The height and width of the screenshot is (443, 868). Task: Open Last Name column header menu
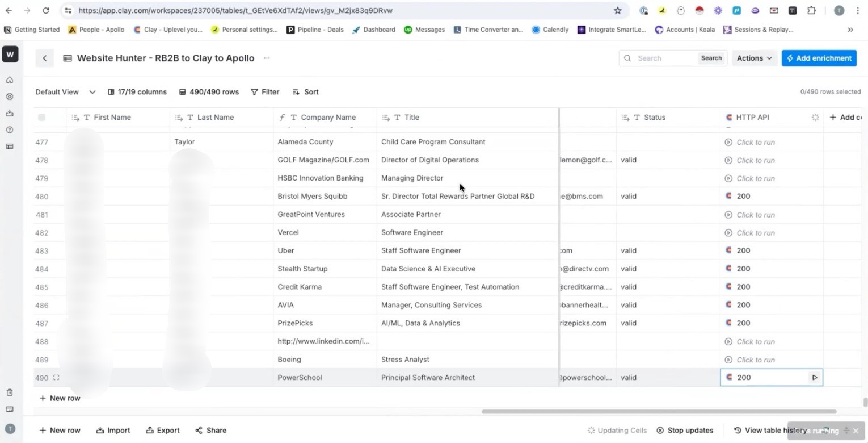(221, 118)
